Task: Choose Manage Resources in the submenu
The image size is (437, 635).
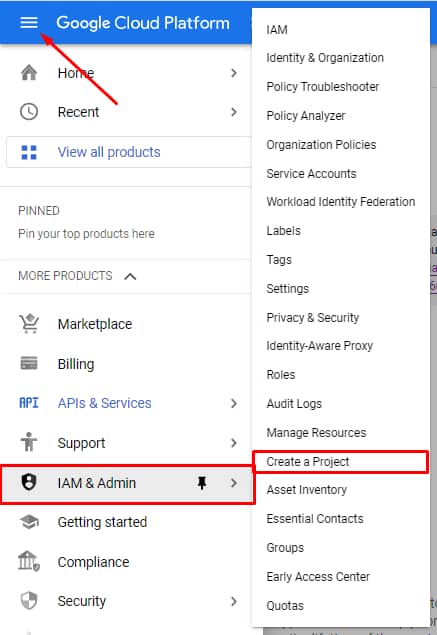Action: (x=316, y=433)
